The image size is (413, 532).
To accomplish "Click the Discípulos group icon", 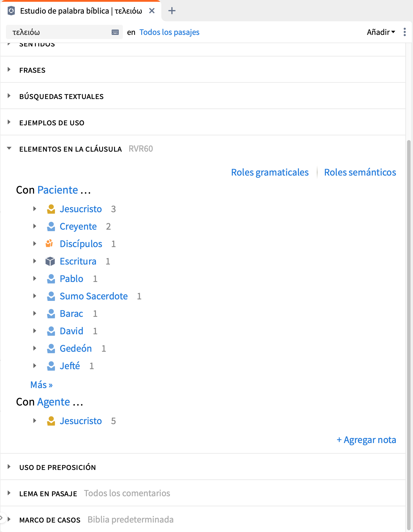I will tap(49, 244).
